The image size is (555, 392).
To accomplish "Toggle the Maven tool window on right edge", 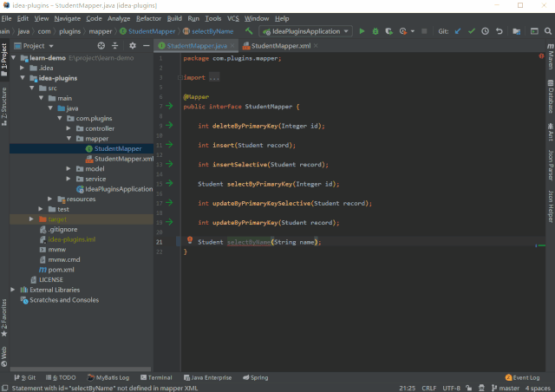I will [551, 56].
